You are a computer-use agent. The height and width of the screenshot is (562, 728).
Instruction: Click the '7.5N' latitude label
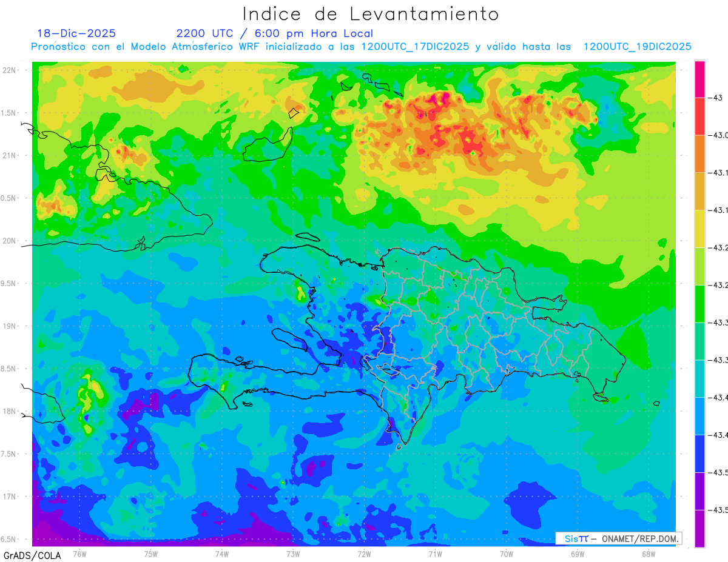pos(10,454)
